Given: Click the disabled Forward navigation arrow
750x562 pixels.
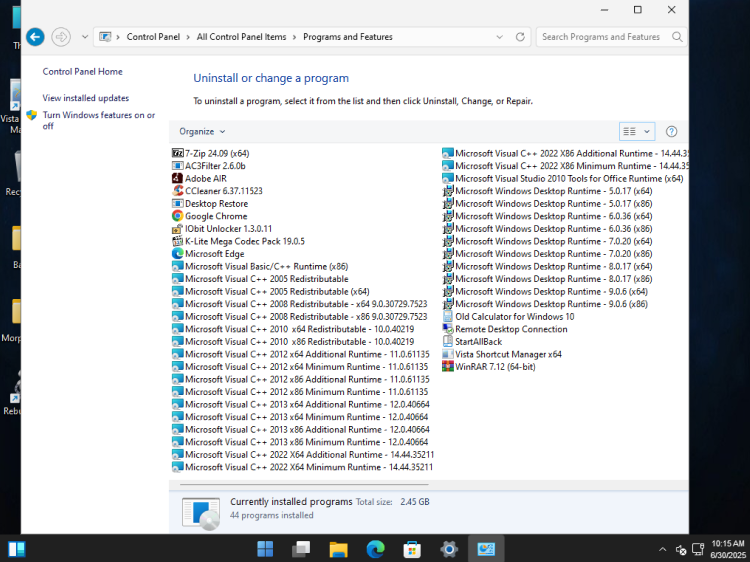Looking at the screenshot, I should [61, 37].
